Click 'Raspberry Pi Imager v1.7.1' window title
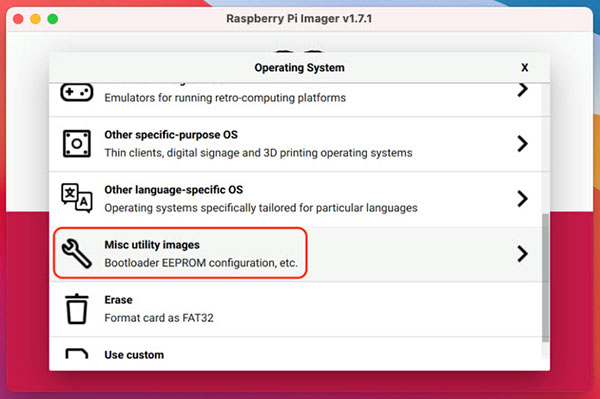This screenshot has height=399, width=600. click(299, 18)
